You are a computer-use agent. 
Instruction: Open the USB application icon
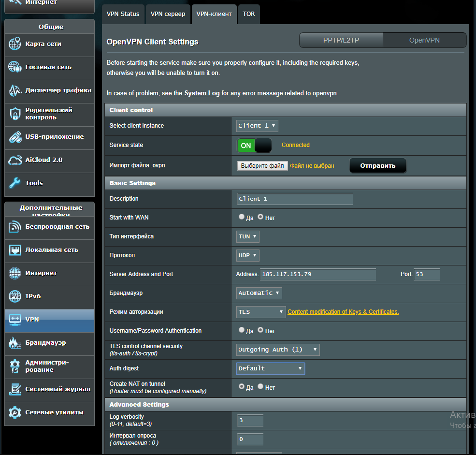point(15,137)
